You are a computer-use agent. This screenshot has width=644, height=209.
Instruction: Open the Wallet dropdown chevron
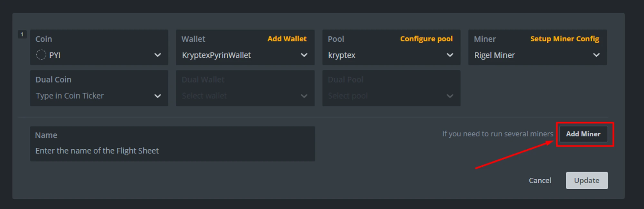(x=304, y=55)
